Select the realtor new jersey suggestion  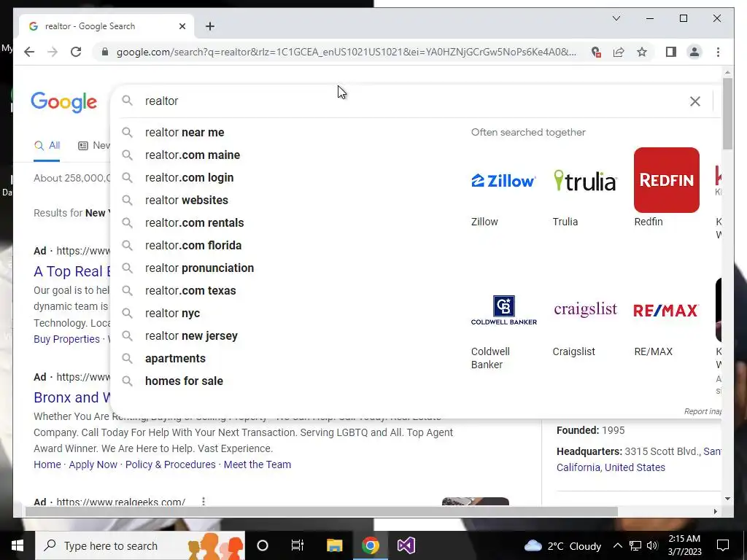(191, 335)
